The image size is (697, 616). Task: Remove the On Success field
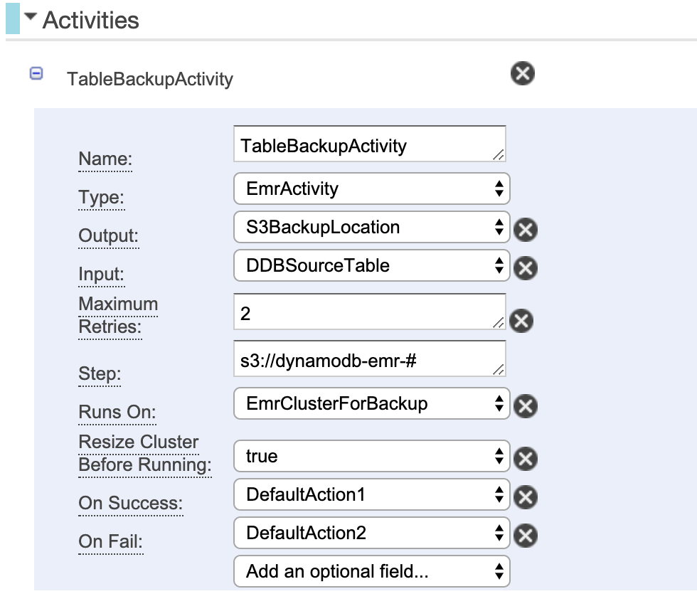[526, 497]
